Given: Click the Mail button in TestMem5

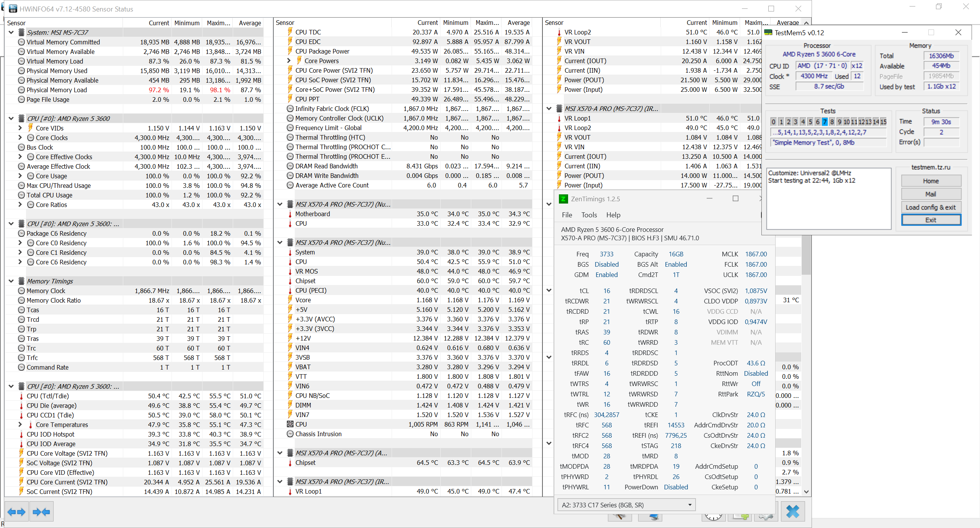Looking at the screenshot, I should coord(930,194).
